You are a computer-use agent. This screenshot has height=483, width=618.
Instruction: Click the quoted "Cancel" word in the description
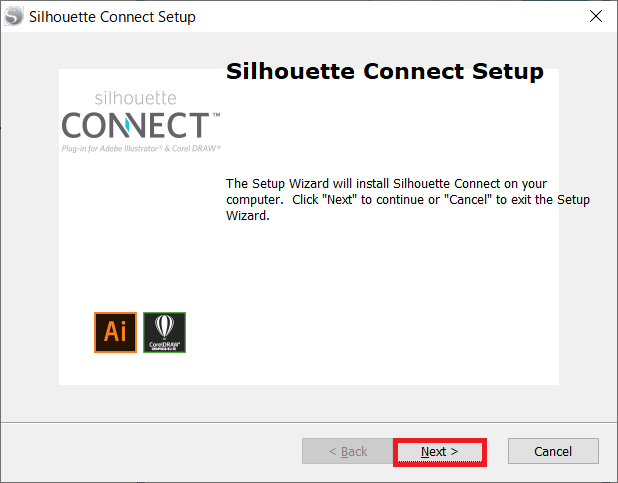point(468,200)
